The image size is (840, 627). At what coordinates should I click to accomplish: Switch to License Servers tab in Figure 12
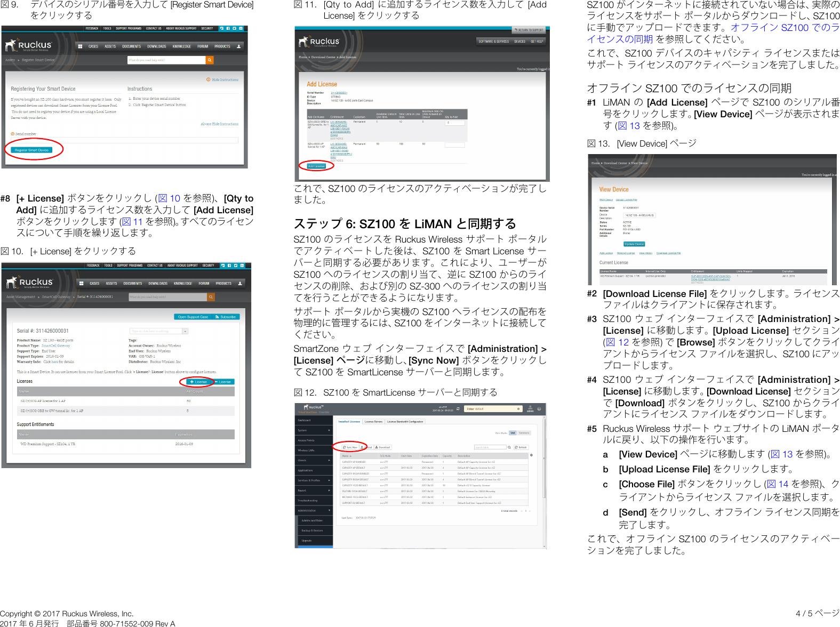click(373, 422)
